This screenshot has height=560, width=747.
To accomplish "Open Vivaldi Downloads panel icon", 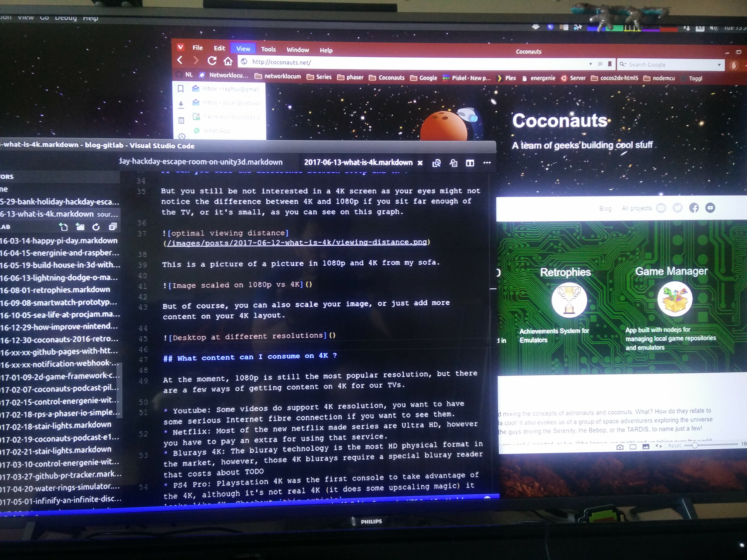I will tap(181, 104).
